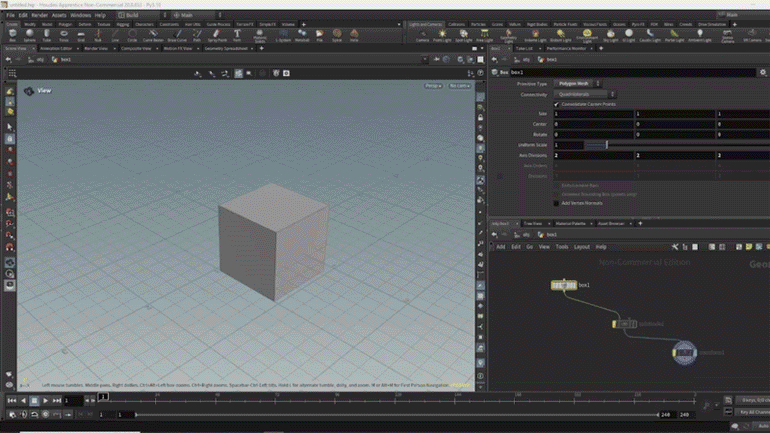Select the Metaball shelf tool

coord(302,35)
